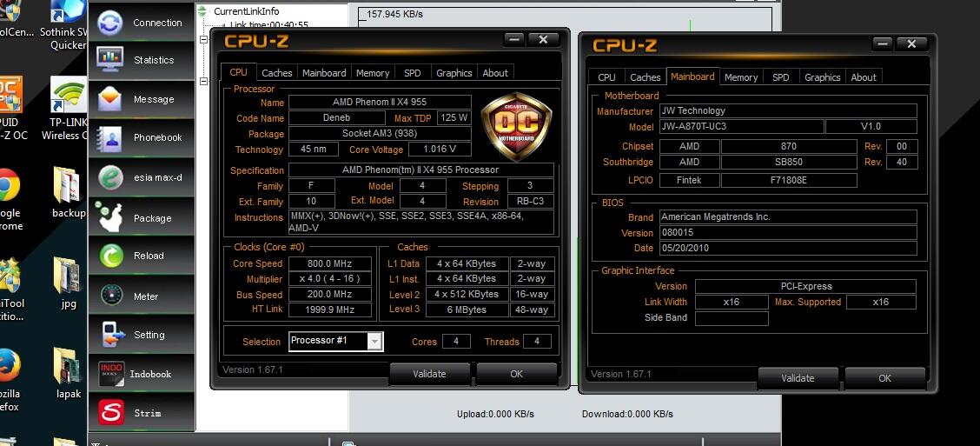Click the AMD Phenom II X4 955 name field
This screenshot has width=980, height=446.
(x=380, y=102)
